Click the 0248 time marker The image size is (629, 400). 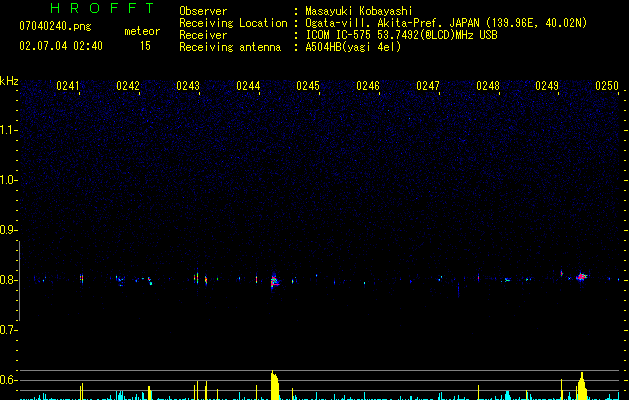488,86
